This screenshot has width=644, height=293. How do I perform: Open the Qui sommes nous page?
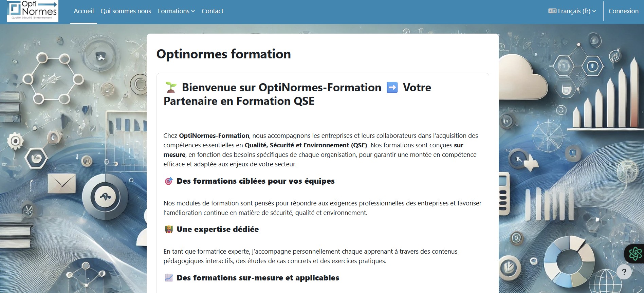[126, 11]
